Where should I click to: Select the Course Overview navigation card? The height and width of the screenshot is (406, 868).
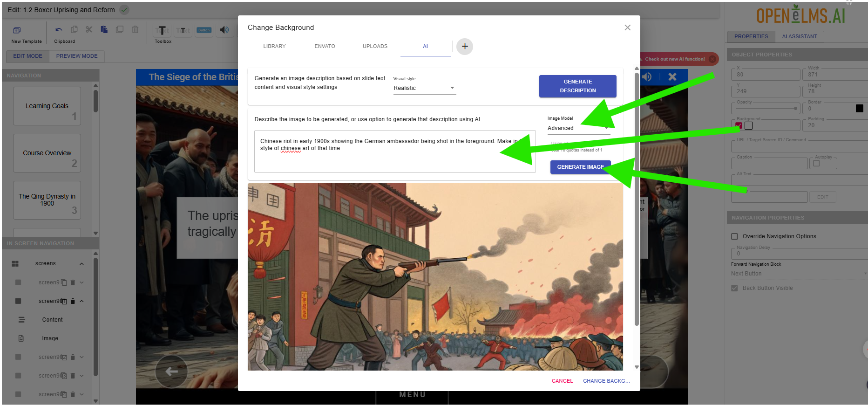pos(47,153)
